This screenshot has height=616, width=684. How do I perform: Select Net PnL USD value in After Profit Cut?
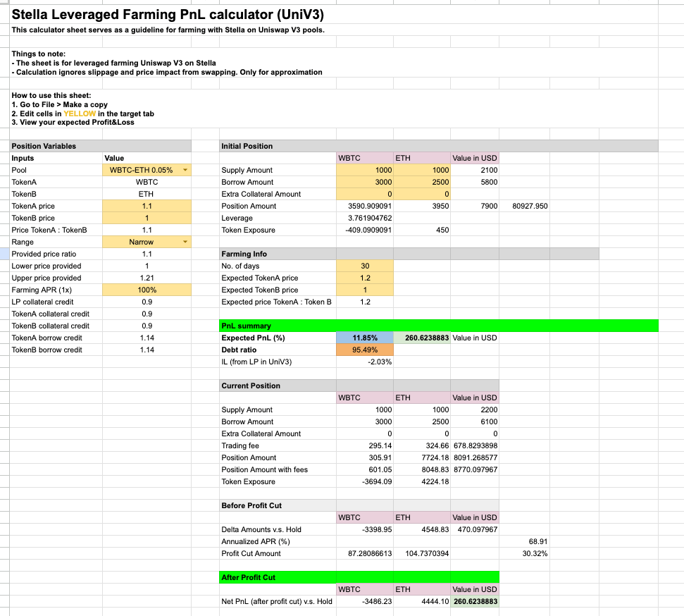pyautogui.click(x=475, y=602)
